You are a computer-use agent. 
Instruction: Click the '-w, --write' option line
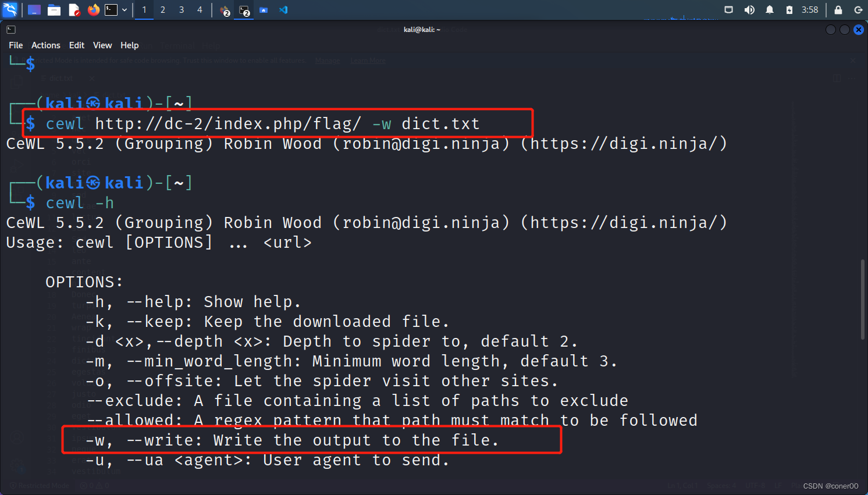point(292,440)
